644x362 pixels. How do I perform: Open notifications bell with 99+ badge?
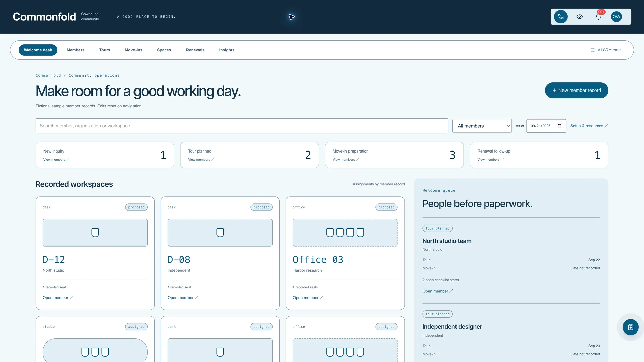pyautogui.click(x=598, y=17)
